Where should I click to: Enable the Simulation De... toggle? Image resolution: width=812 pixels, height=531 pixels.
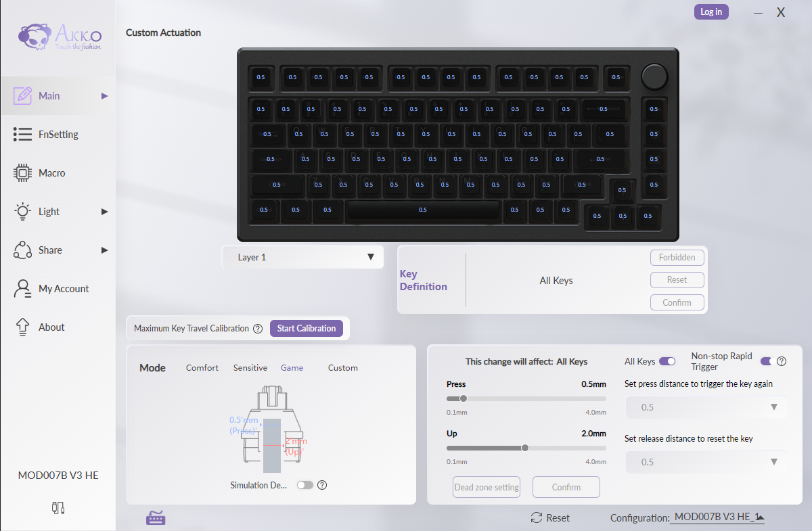click(x=305, y=485)
